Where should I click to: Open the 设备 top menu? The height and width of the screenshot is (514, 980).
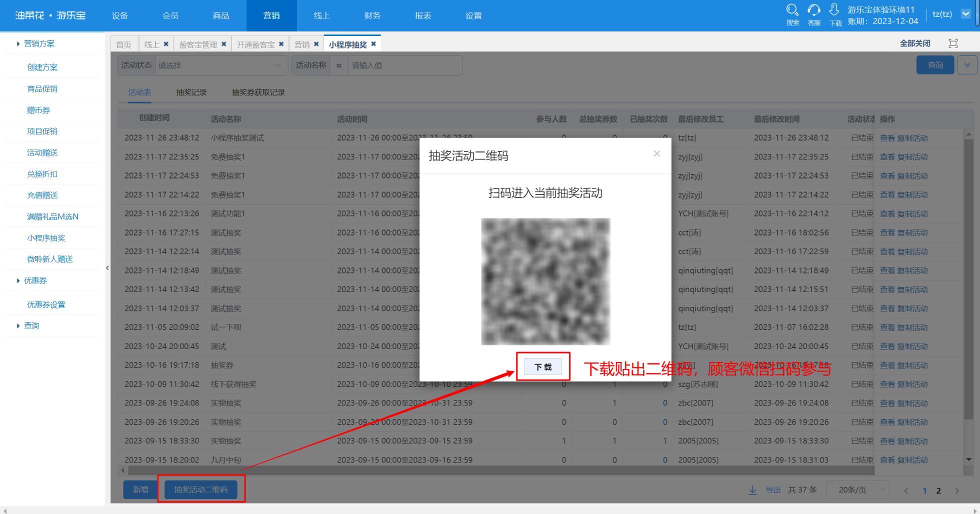(x=120, y=15)
